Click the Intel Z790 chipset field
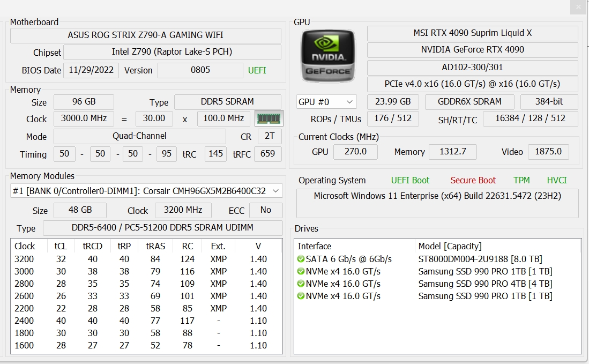This screenshot has height=364, width=589. click(172, 52)
